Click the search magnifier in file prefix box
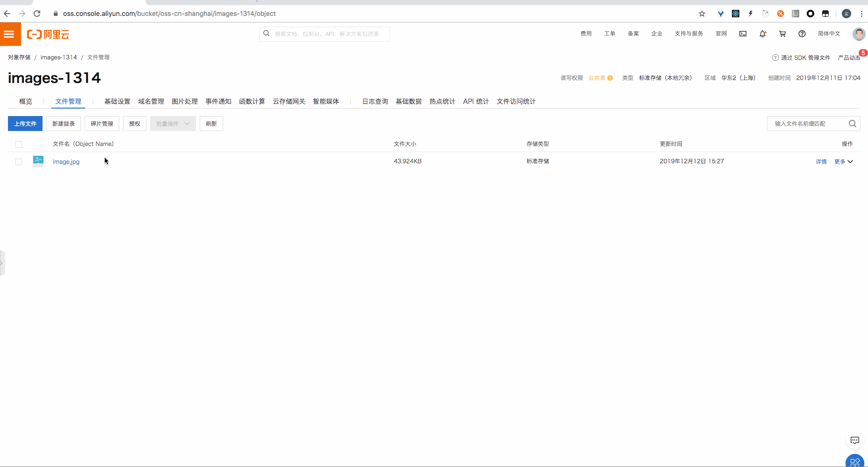This screenshot has width=868, height=467. (x=853, y=124)
